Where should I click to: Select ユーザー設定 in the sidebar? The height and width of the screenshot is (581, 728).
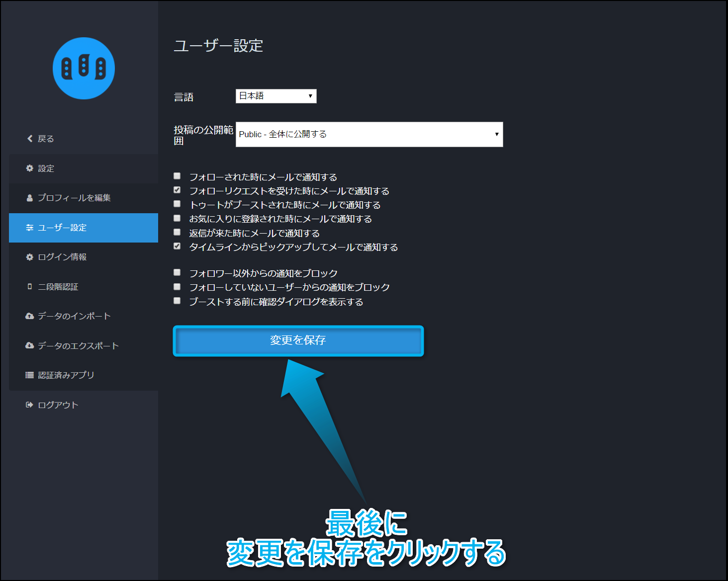[x=62, y=228]
